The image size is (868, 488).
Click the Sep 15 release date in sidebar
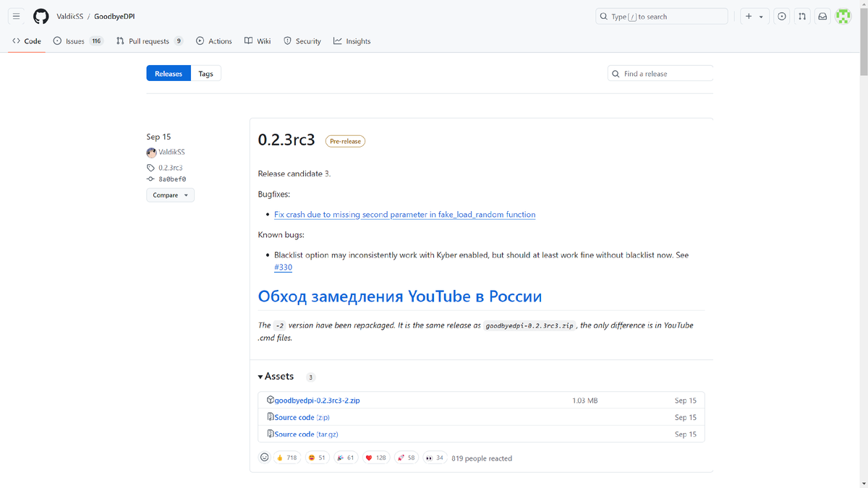(158, 137)
